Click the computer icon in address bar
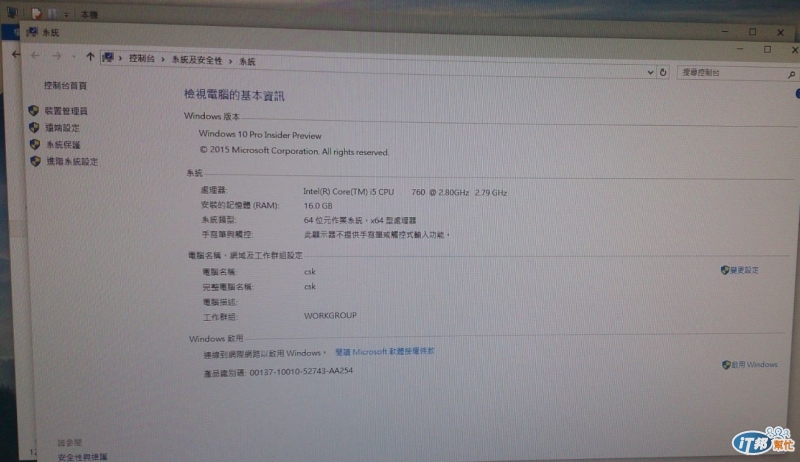This screenshot has height=462, width=800. pos(108,58)
